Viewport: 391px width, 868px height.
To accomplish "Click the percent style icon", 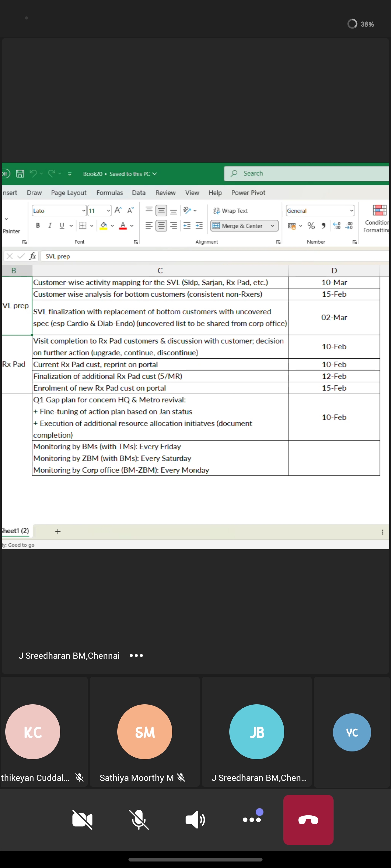I will 311,226.
